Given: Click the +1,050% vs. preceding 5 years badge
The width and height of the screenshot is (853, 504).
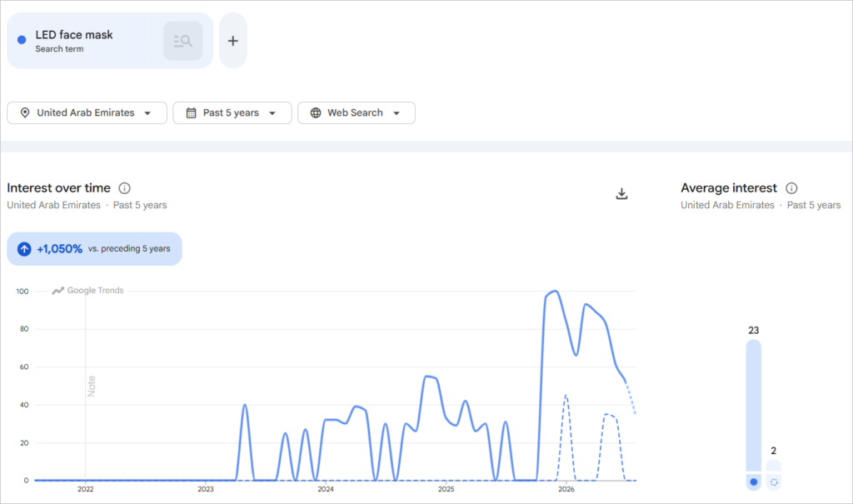Looking at the screenshot, I should [x=95, y=249].
